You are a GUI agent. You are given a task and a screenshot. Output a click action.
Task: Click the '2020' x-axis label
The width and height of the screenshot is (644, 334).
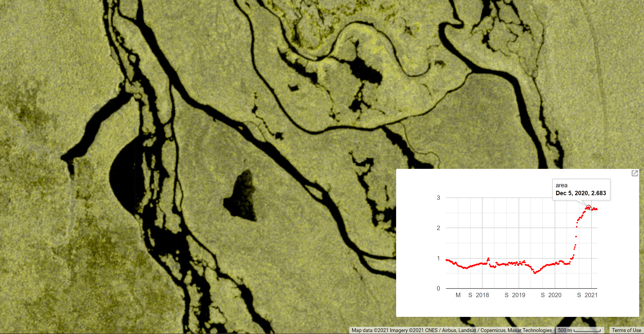click(x=555, y=295)
